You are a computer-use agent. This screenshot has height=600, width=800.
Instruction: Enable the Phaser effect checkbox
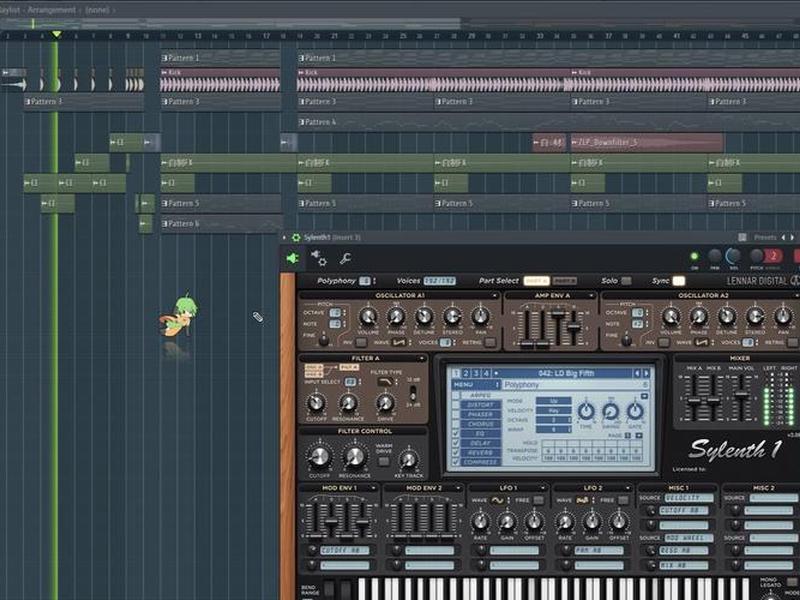point(456,414)
